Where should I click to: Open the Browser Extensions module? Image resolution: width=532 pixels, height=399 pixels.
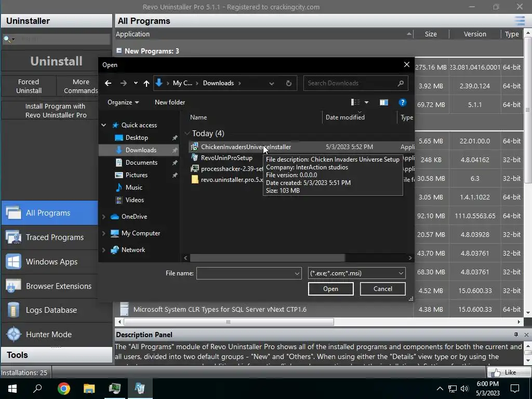click(x=50, y=286)
